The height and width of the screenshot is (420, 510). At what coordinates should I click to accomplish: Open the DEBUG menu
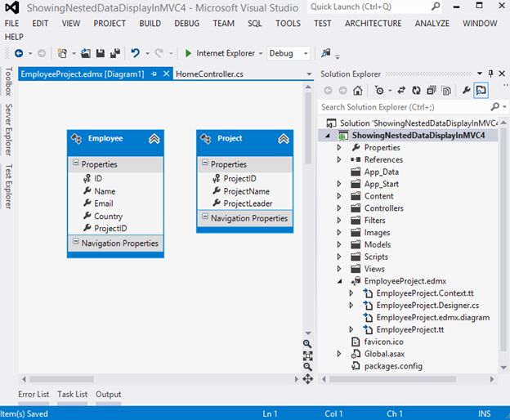pos(186,24)
